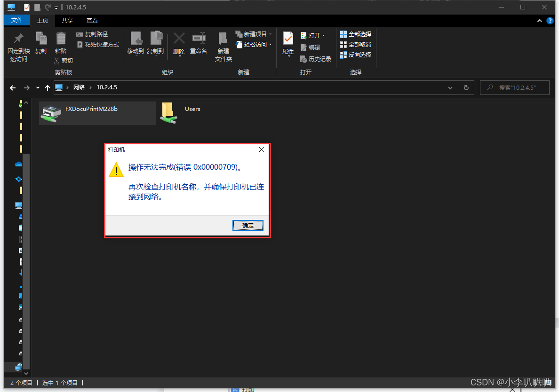This screenshot has height=392, width=559.
Task: Click the Network icon in sidebar
Action: coord(18,367)
